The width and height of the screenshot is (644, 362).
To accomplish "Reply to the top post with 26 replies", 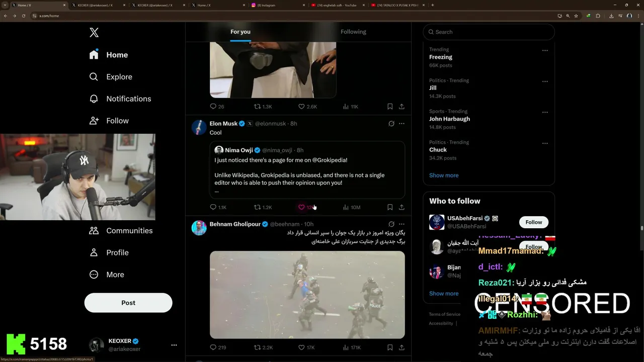I will click(217, 107).
